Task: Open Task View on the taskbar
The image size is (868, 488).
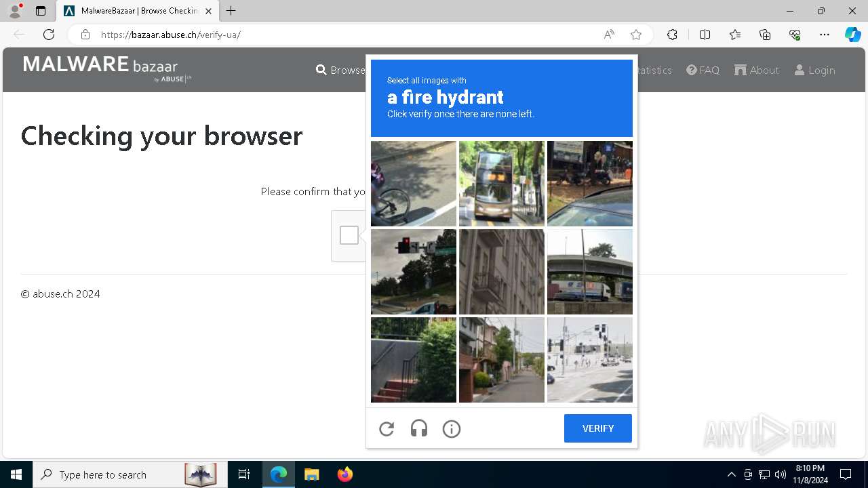Action: pos(244,474)
